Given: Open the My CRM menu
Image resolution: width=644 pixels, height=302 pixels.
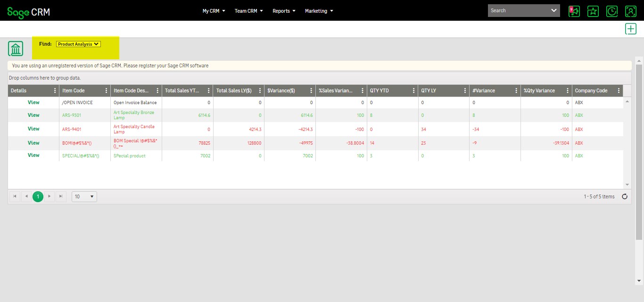Looking at the screenshot, I should click(x=214, y=11).
